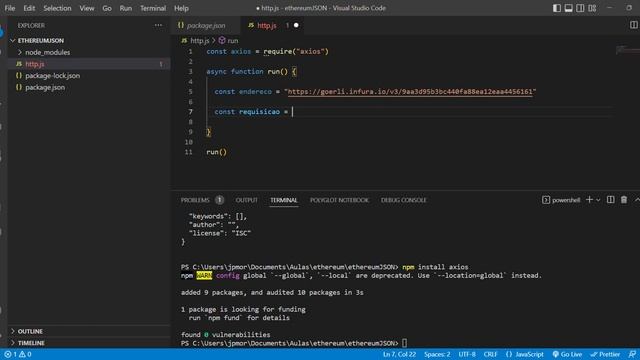Switch to the Polyglot Notebook tab

tap(339, 200)
